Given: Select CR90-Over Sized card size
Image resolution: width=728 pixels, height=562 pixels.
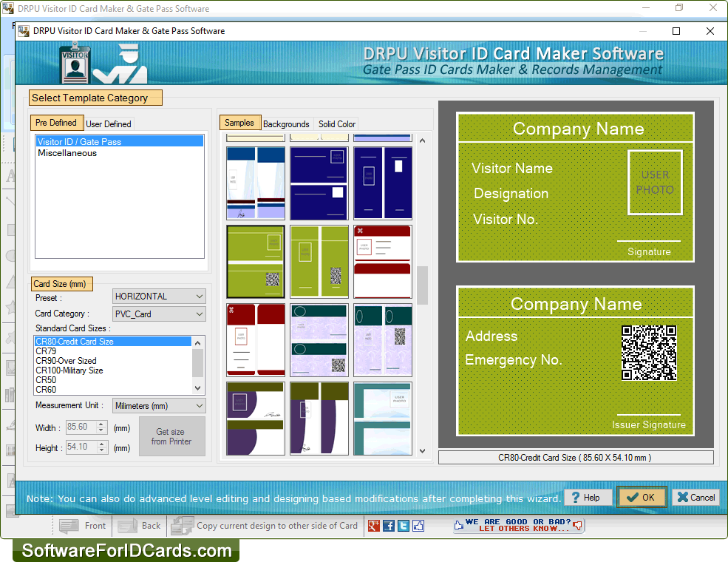Looking at the screenshot, I should (113, 361).
